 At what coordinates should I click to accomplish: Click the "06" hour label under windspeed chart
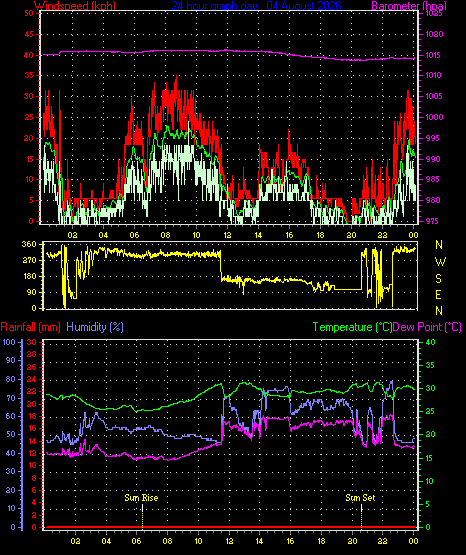click(134, 235)
